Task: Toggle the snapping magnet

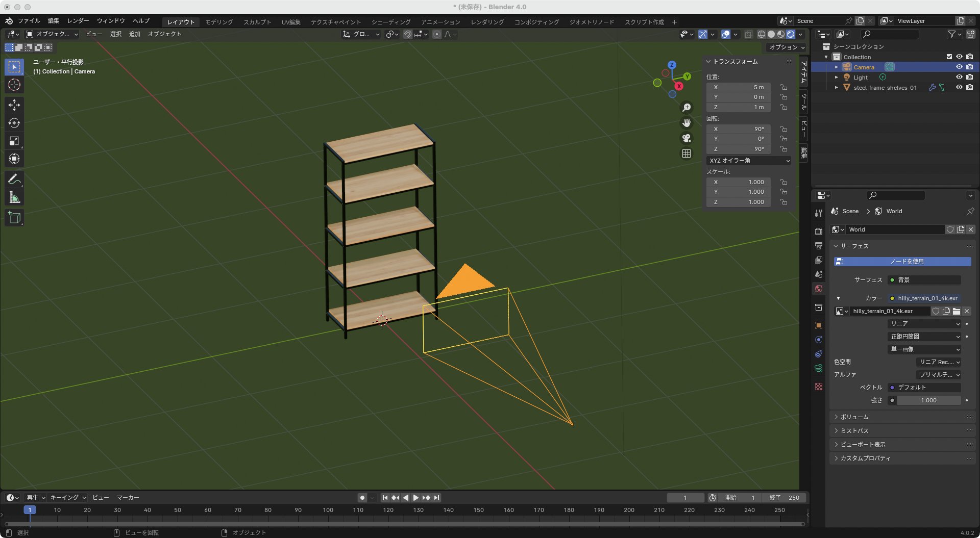Action: 408,34
